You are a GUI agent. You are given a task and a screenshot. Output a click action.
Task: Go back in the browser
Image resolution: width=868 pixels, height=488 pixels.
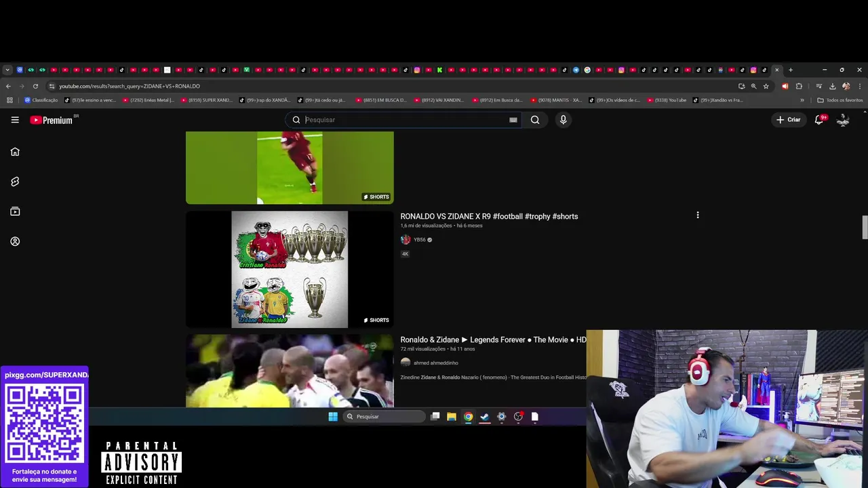pyautogui.click(x=8, y=86)
